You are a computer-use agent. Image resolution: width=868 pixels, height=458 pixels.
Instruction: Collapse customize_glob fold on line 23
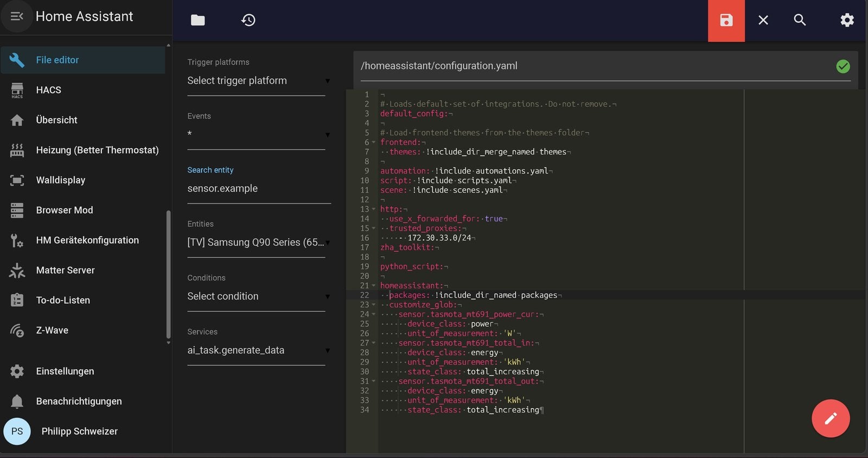tap(374, 305)
